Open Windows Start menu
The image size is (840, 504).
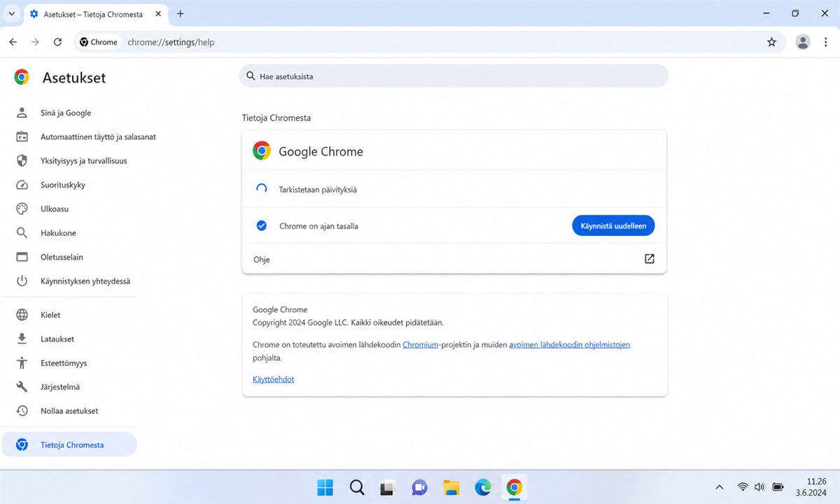pos(325,487)
